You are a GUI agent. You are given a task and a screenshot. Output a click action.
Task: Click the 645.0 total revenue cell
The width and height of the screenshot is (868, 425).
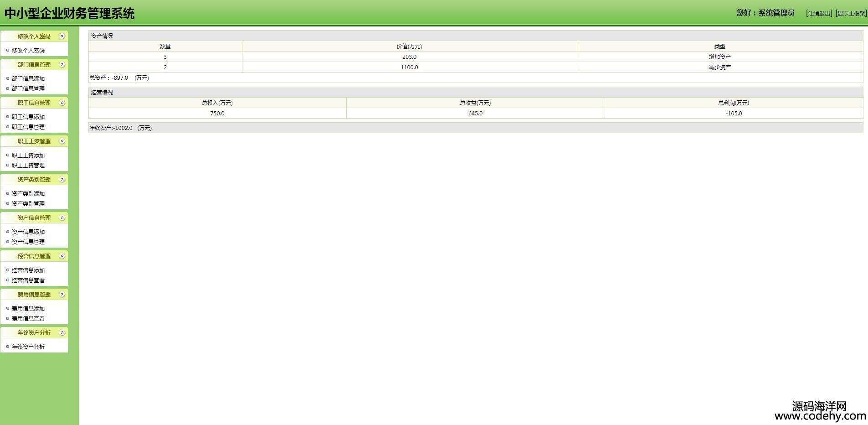(475, 114)
